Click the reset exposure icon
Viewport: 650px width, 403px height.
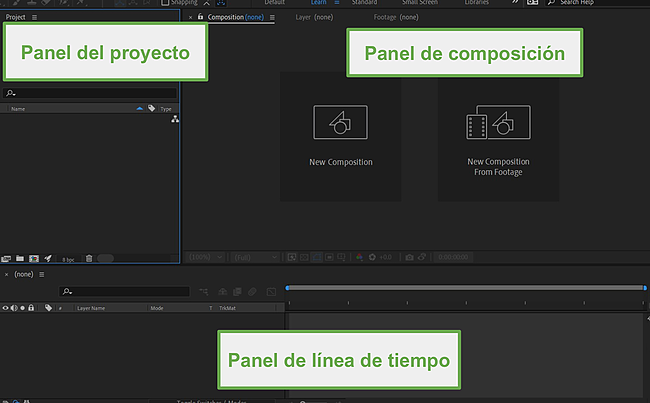click(x=372, y=257)
